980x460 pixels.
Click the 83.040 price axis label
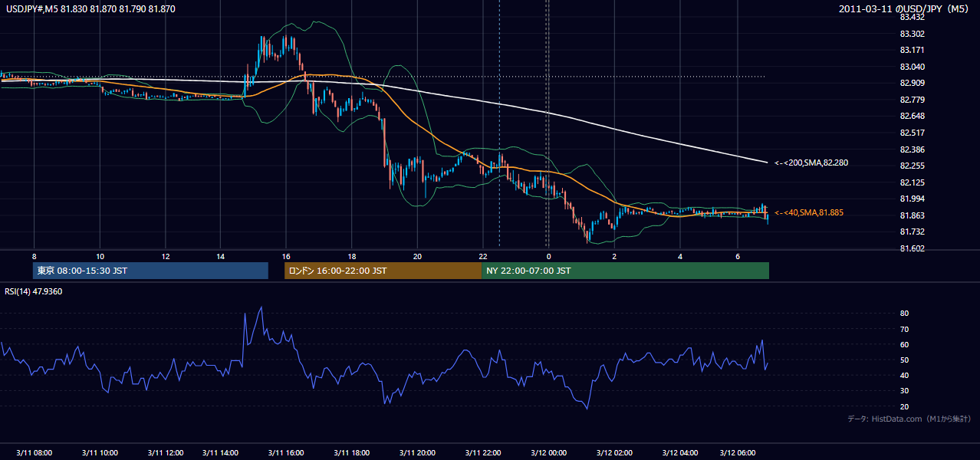[x=913, y=67]
